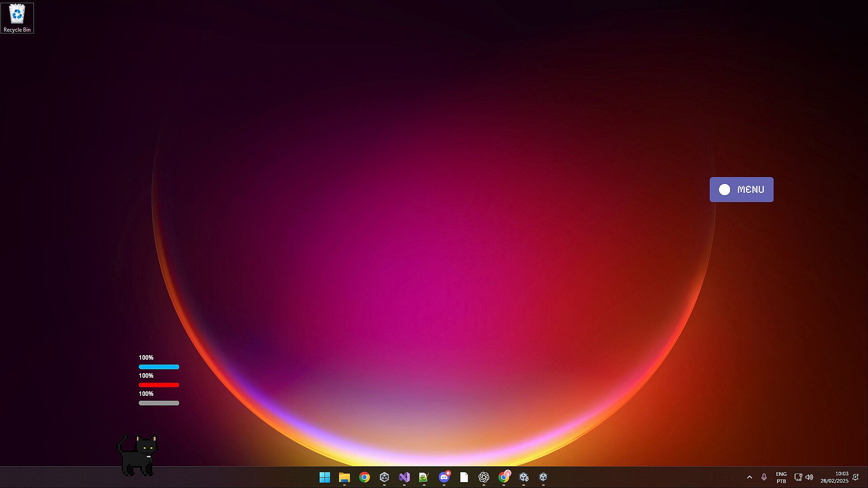868x488 pixels.
Task: Open the Windows Start menu
Action: point(325,477)
